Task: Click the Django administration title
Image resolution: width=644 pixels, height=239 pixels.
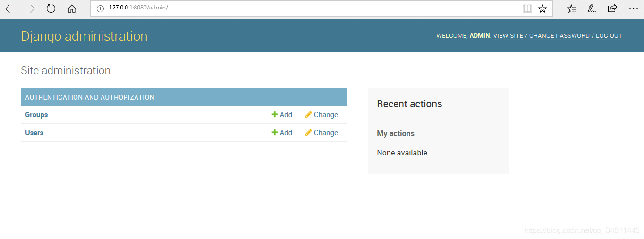Action: [x=84, y=36]
